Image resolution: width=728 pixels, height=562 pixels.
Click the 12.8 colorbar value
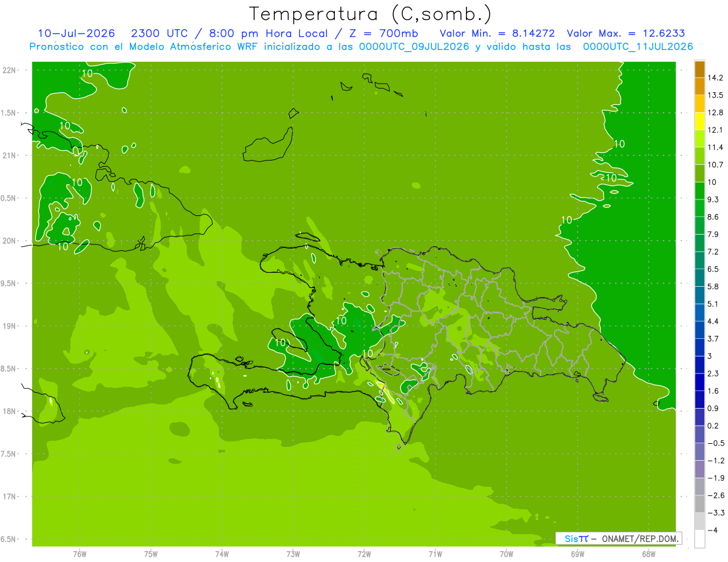pyautogui.click(x=715, y=112)
